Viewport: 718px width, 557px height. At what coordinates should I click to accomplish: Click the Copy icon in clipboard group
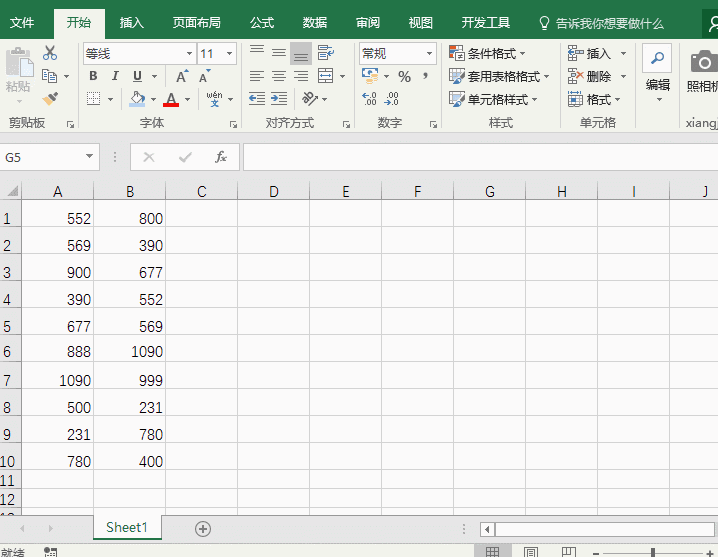coord(49,76)
